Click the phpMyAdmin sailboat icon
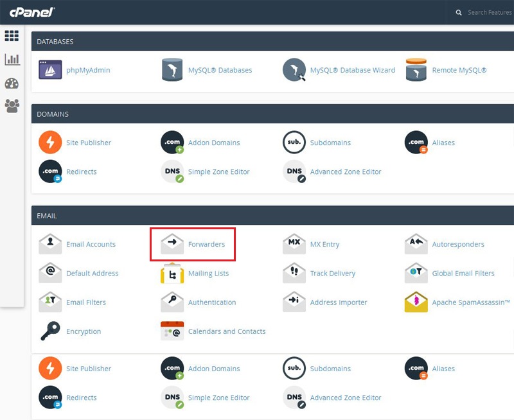 pyautogui.click(x=50, y=70)
